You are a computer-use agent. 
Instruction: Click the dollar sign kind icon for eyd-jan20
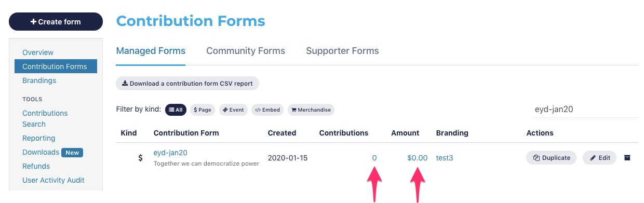coord(140,158)
